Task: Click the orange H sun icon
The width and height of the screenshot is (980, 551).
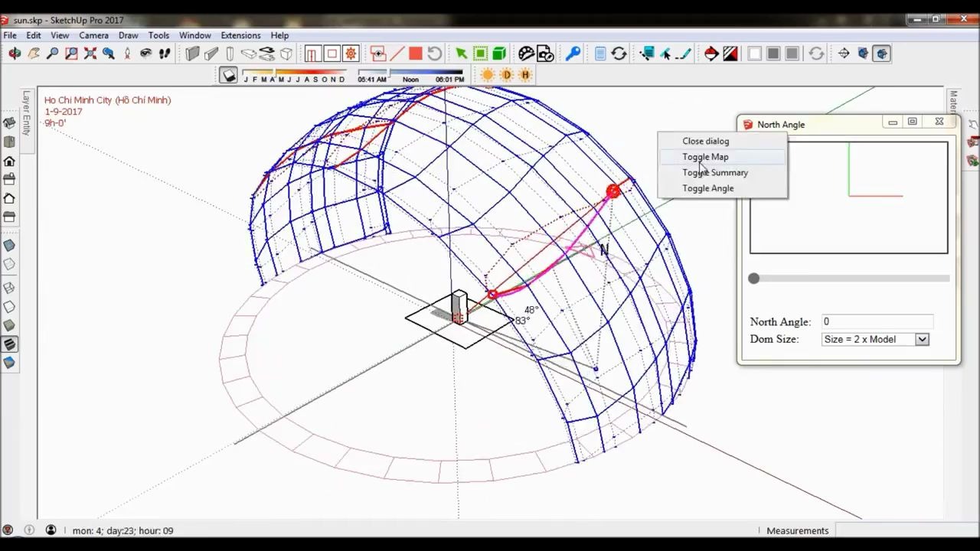Action: tap(525, 75)
